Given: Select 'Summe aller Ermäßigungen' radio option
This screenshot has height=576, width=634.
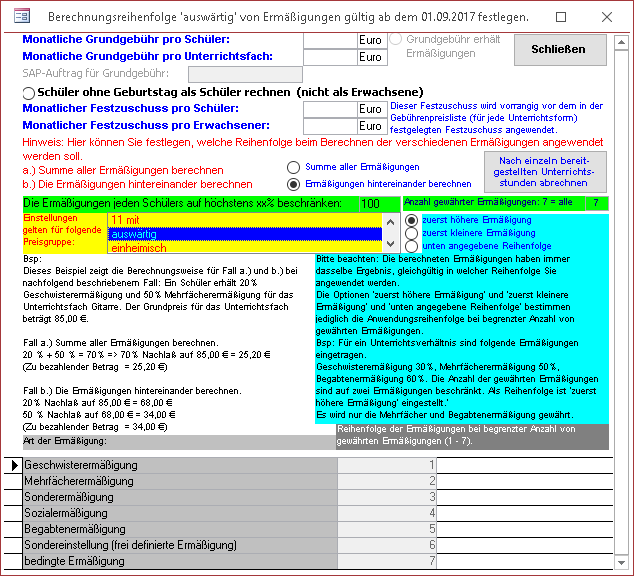Looking at the screenshot, I should pyautogui.click(x=293, y=167).
